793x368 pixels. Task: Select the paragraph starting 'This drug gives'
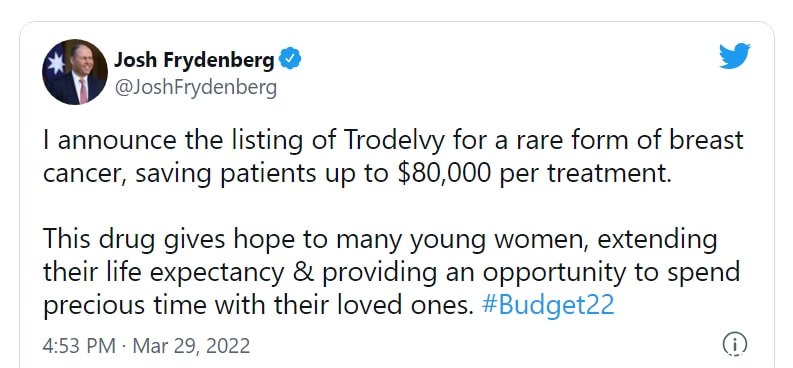(391, 272)
